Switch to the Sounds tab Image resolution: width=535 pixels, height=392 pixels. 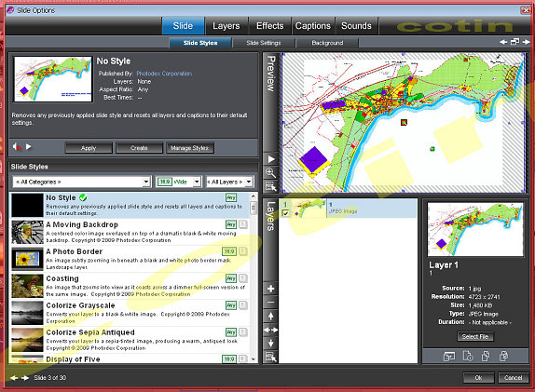coord(357,26)
